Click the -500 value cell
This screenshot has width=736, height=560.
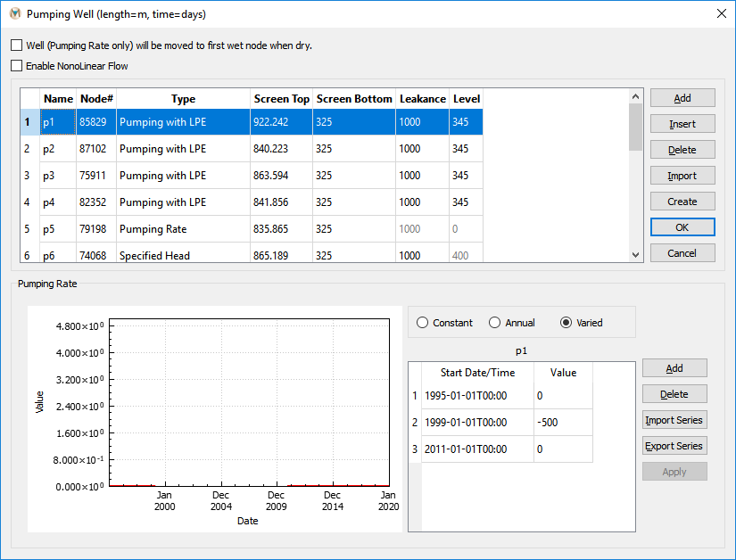click(563, 422)
